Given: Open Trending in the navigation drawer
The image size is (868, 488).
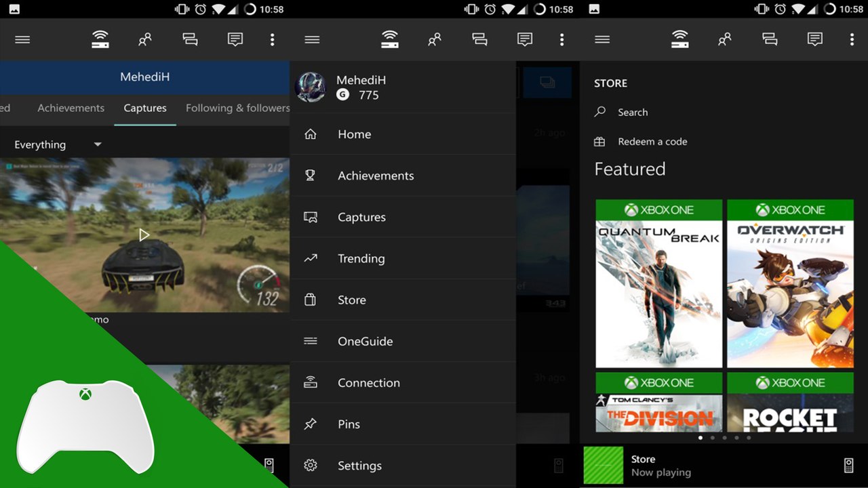Looking at the screenshot, I should point(403,258).
